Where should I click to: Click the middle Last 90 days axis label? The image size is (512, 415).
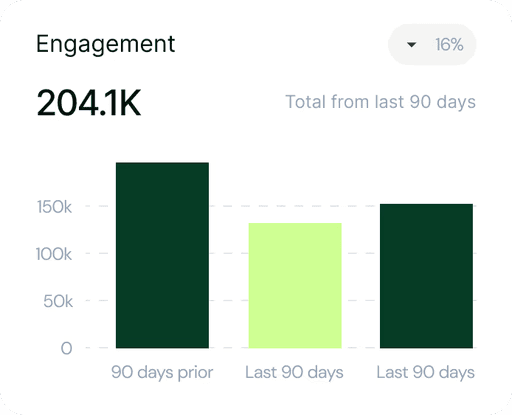294,372
